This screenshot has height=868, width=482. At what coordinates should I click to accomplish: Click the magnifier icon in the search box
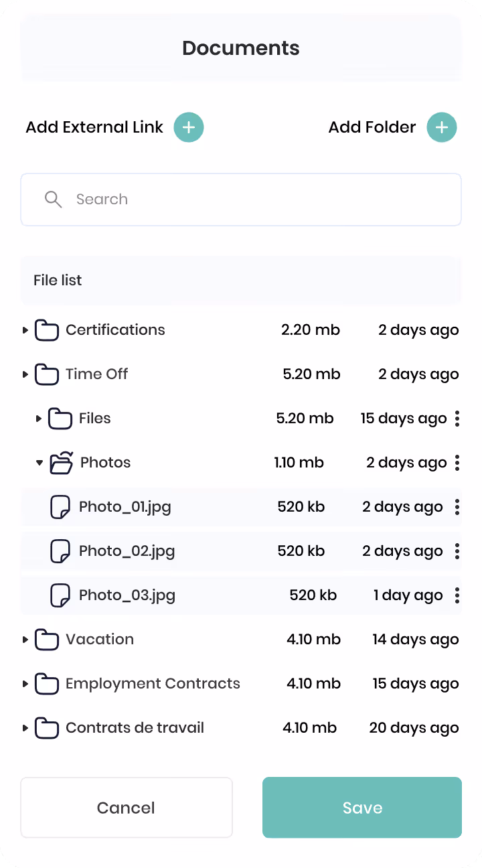coord(54,199)
